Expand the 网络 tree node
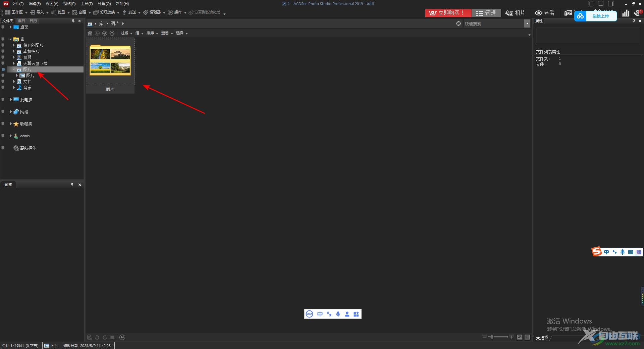The image size is (644, 349). click(x=11, y=112)
